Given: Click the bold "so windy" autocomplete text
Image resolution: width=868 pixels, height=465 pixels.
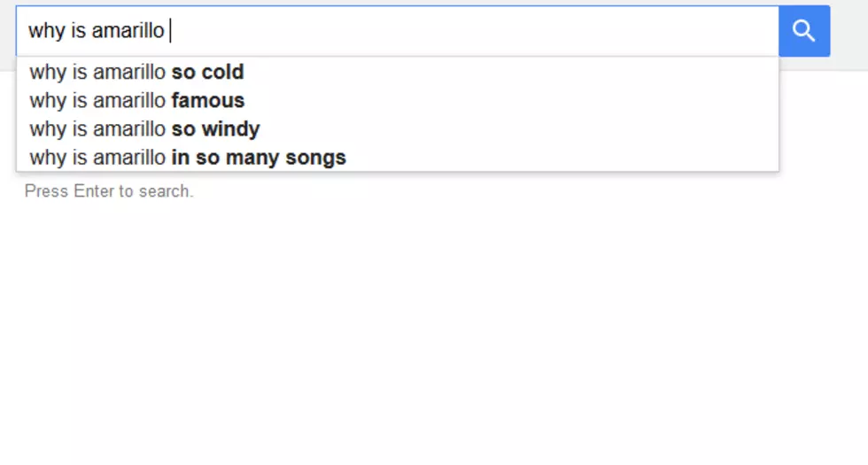Looking at the screenshot, I should point(215,129).
